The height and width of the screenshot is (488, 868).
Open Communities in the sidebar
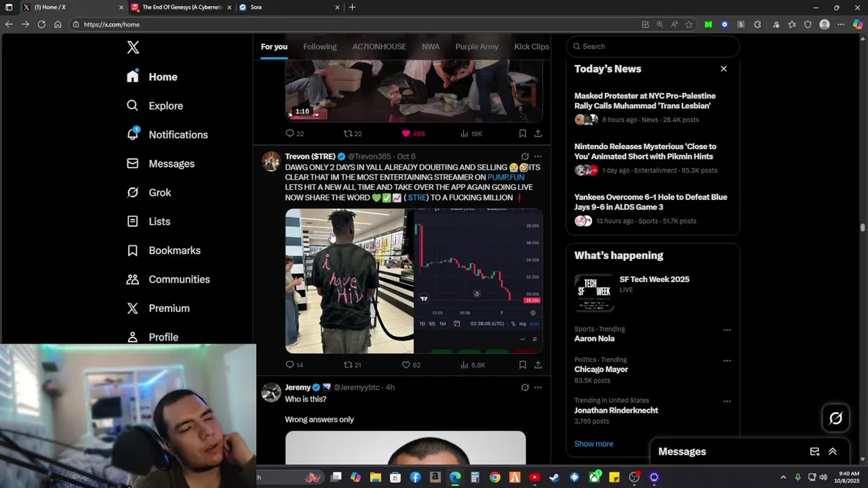coord(168,279)
